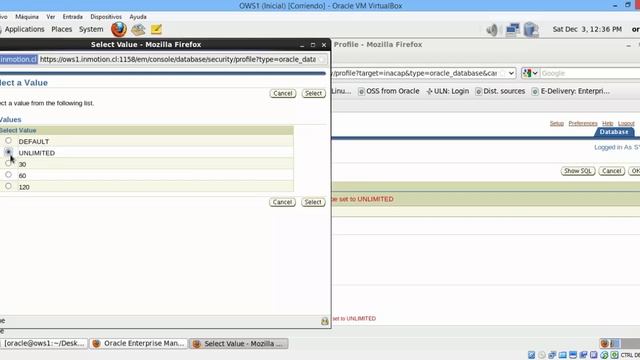Click the Google search engine icon
640x360 pixels.
[527, 73]
